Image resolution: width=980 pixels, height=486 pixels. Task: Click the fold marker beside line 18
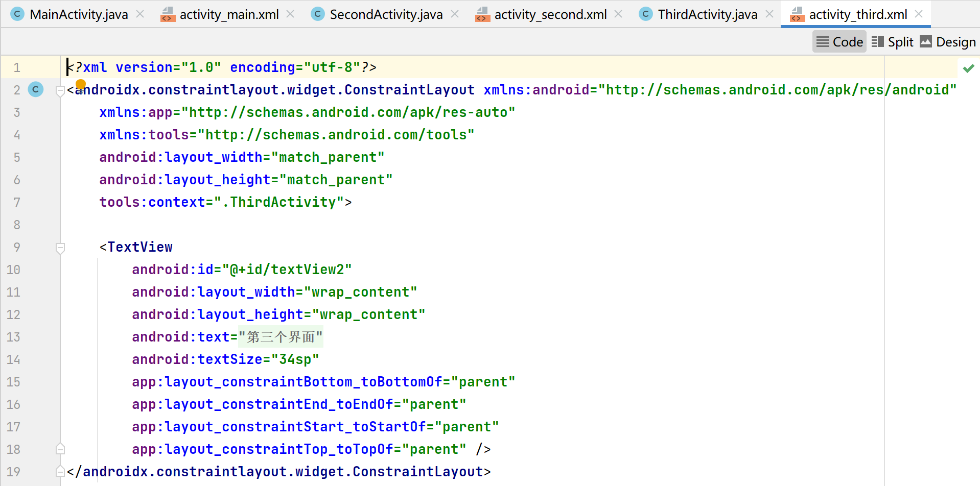pyautogui.click(x=60, y=449)
